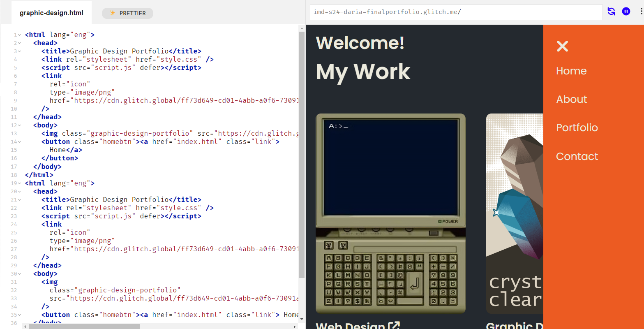Click class="graphic-design-portfolio" on line 32
The image size is (644, 329).
tap(115, 290)
